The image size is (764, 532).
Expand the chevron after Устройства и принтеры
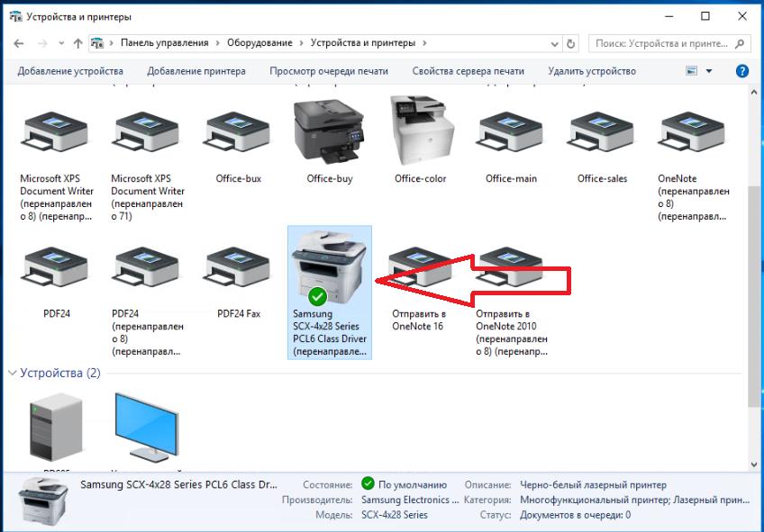pos(424,43)
